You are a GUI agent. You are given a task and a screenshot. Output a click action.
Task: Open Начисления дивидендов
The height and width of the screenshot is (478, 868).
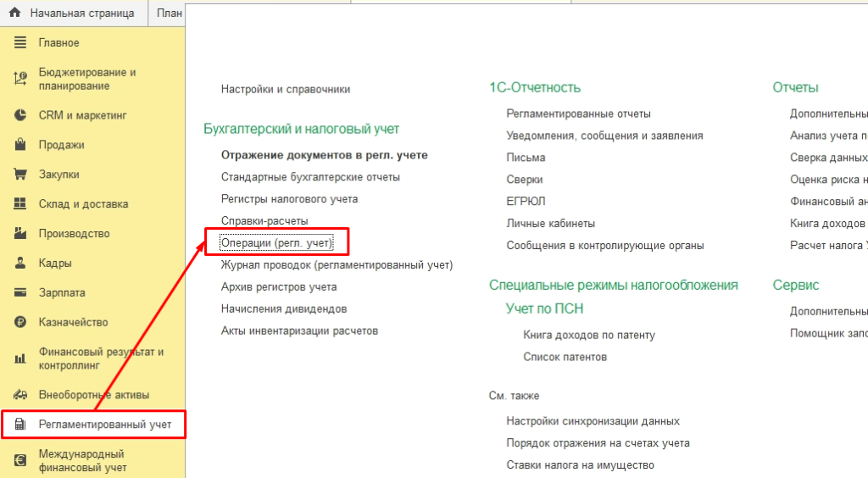[x=284, y=308]
